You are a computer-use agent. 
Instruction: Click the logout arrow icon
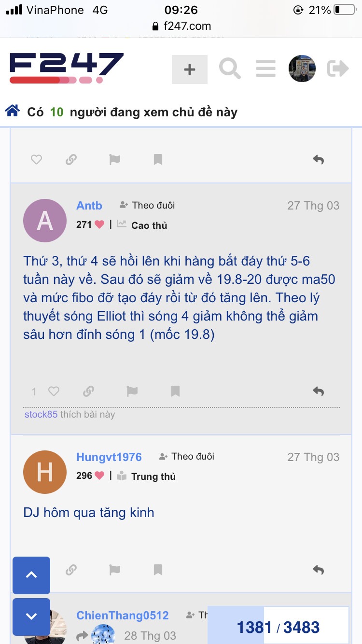click(x=337, y=69)
